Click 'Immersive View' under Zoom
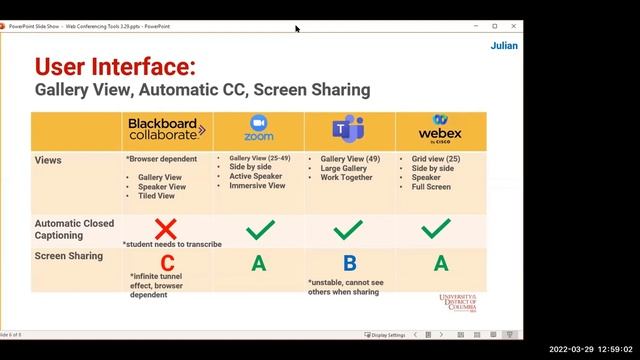The width and height of the screenshot is (640, 360). click(257, 186)
